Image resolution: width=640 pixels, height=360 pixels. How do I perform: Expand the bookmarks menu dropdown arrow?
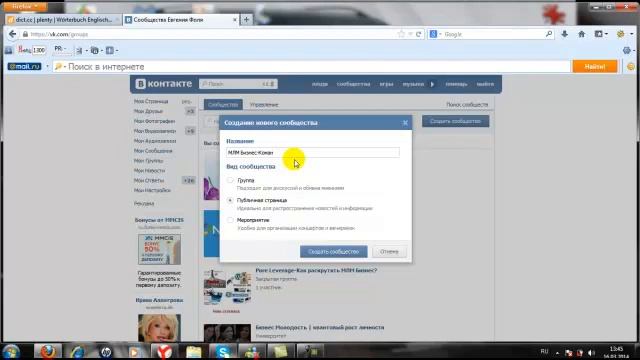606,34
